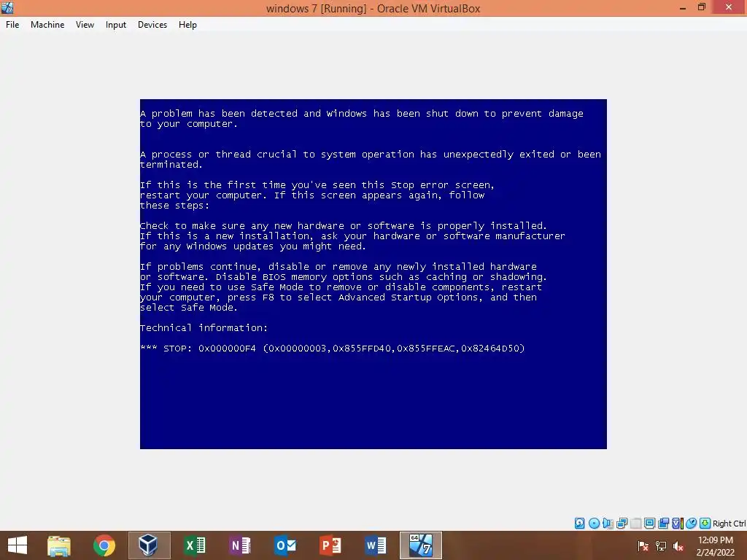Image resolution: width=747 pixels, height=560 pixels.
Task: Click the display settings indicator icon
Action: pyautogui.click(x=649, y=524)
